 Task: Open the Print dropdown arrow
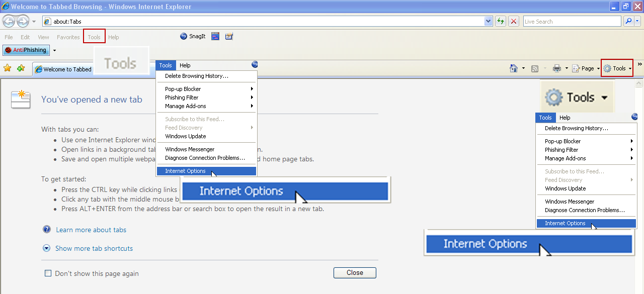567,68
